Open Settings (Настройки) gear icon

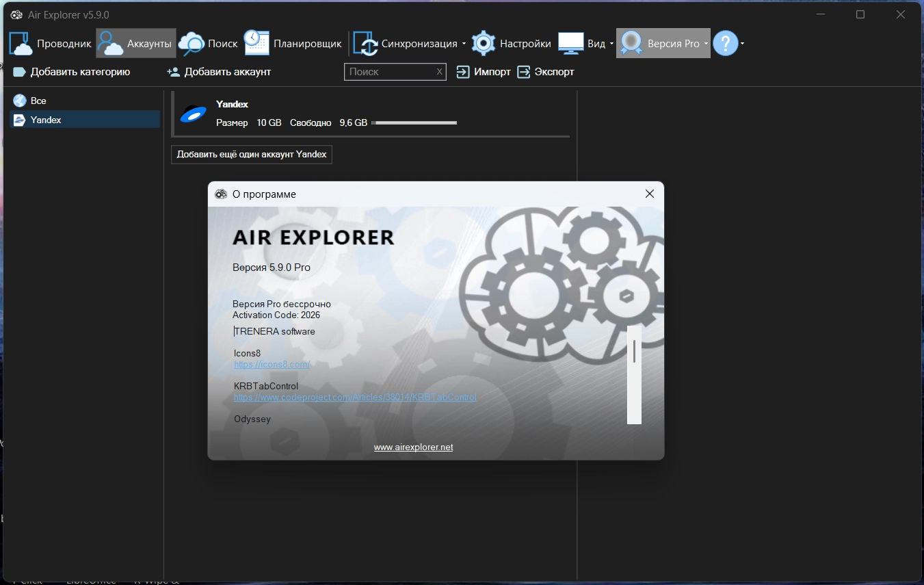(484, 44)
